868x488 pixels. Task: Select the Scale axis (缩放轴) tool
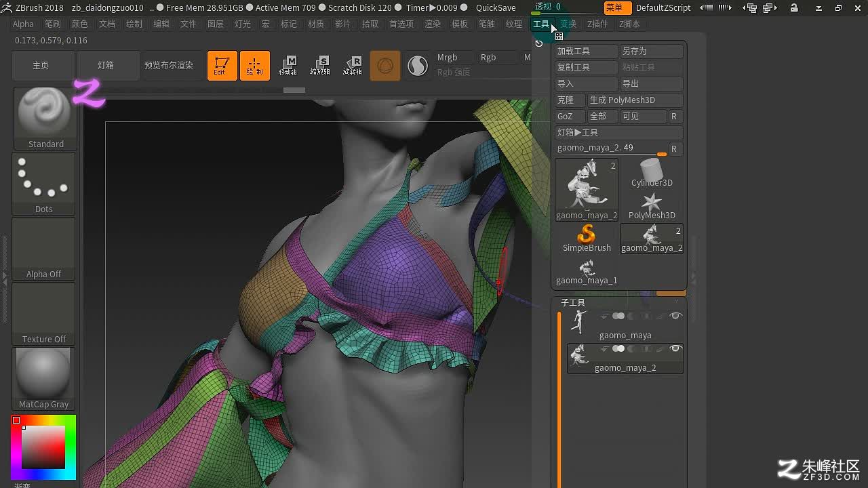(320, 66)
